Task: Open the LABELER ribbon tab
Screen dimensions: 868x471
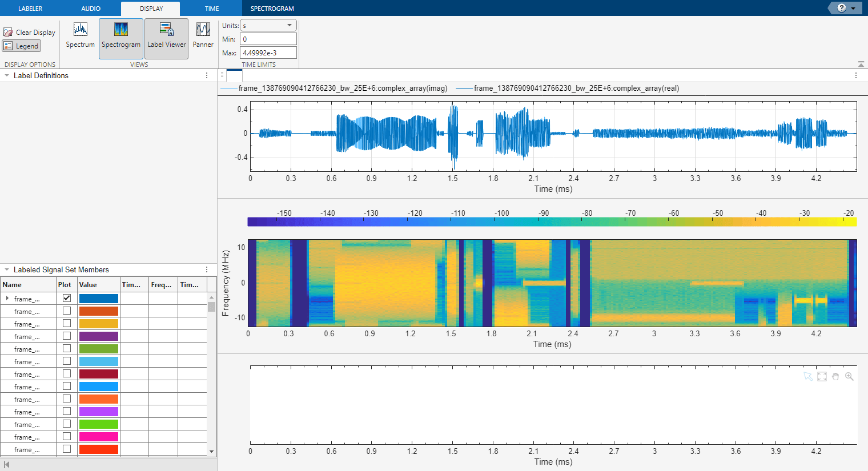Action: pyautogui.click(x=30, y=8)
